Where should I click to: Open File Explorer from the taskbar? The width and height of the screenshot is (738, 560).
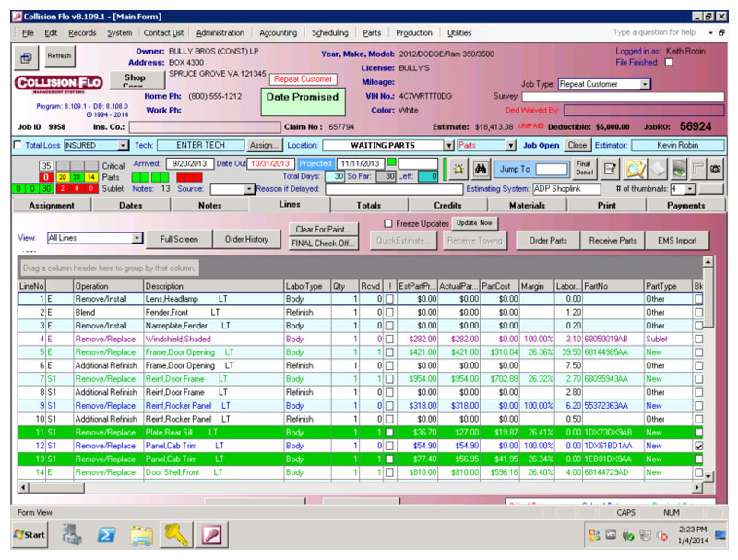[x=141, y=535]
